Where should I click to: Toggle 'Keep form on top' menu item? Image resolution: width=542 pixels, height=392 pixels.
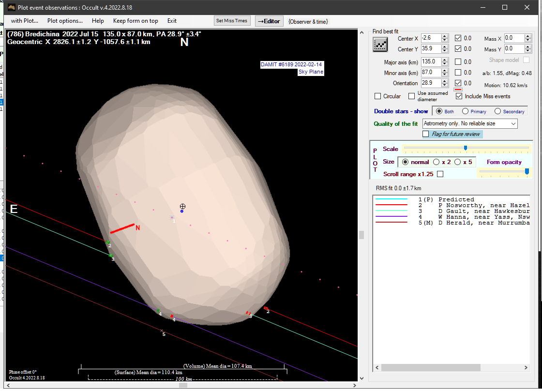point(135,21)
